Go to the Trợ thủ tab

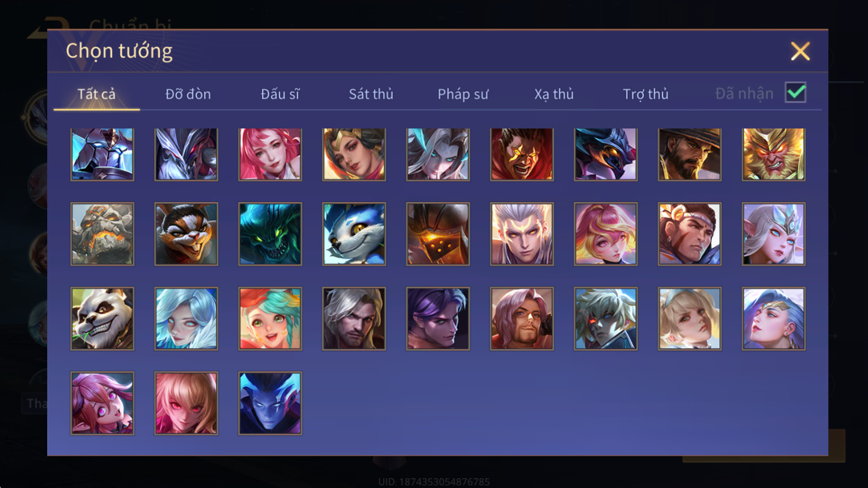(646, 94)
